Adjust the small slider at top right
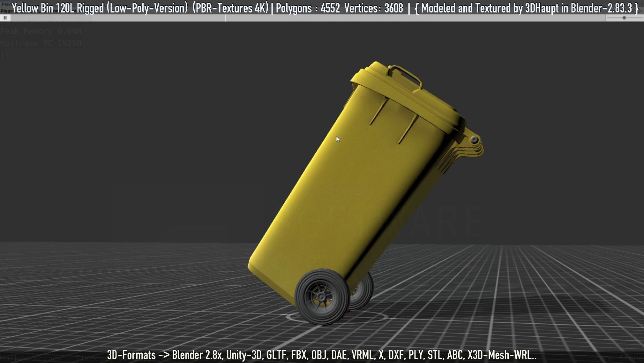This screenshot has height=363, width=644. [624, 18]
